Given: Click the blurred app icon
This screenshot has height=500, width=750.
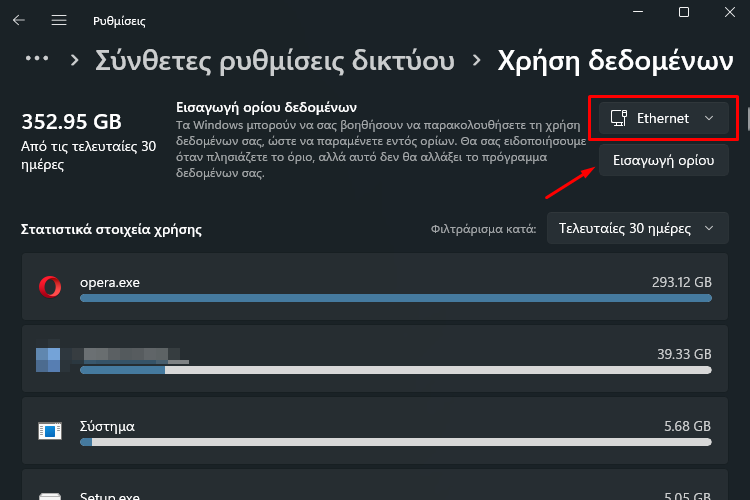Looking at the screenshot, I should coord(48,360).
